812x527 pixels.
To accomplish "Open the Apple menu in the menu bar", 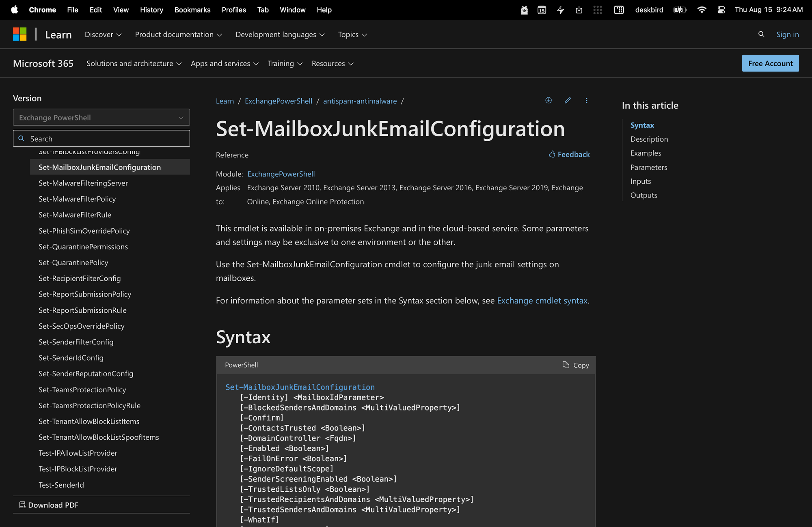I will point(14,10).
